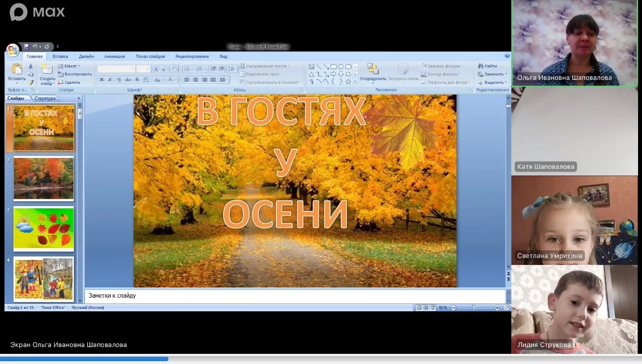Toggle slideshow view button in status bar
642x364 pixels.
433,308
